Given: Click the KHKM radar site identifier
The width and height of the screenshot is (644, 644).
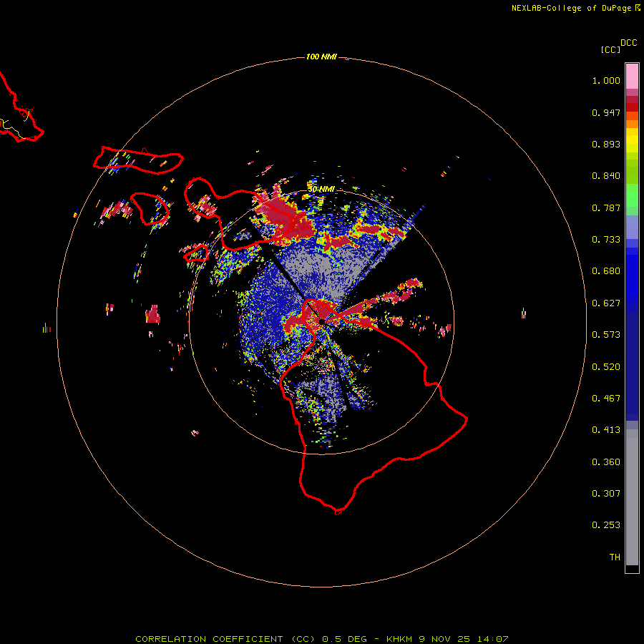Looking at the screenshot, I should pos(399,639).
